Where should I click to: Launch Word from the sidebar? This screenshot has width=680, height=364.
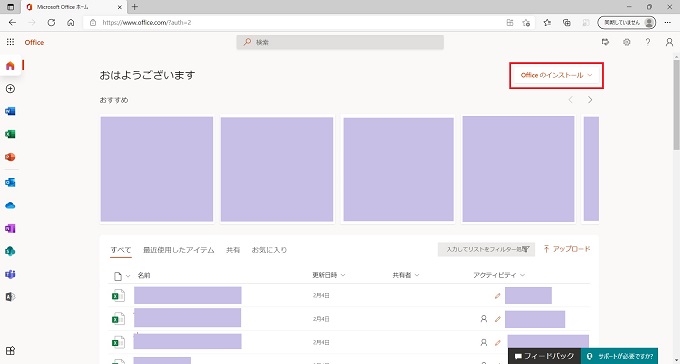click(10, 111)
